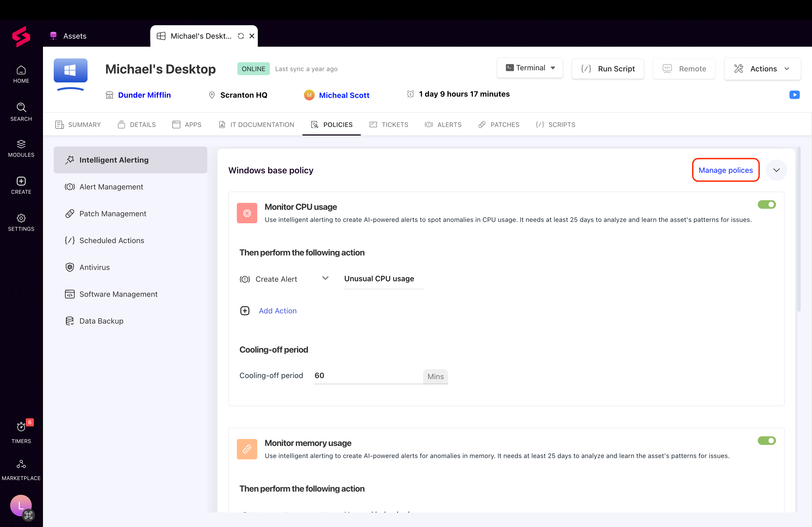This screenshot has height=527, width=812.
Task: Select Patch Management policy section
Action: [130, 214]
